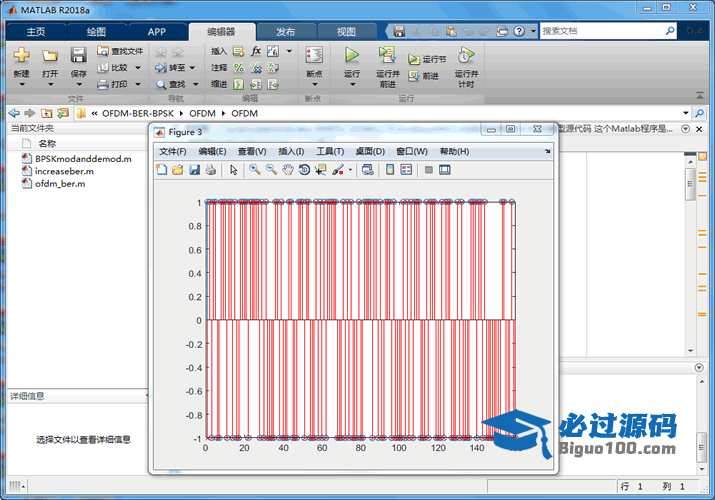Click the green Run (运行) button
Viewport: 715px width, 500px height.
click(352, 56)
